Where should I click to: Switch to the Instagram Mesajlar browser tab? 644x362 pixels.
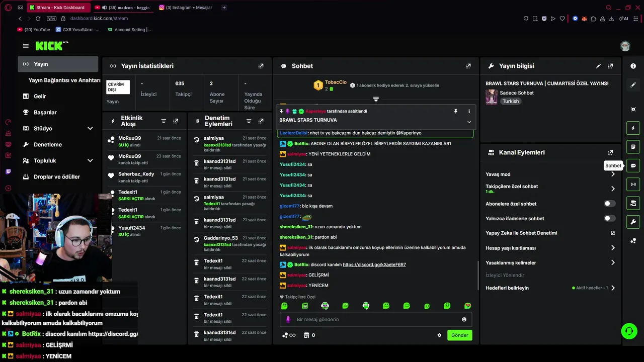tap(186, 8)
